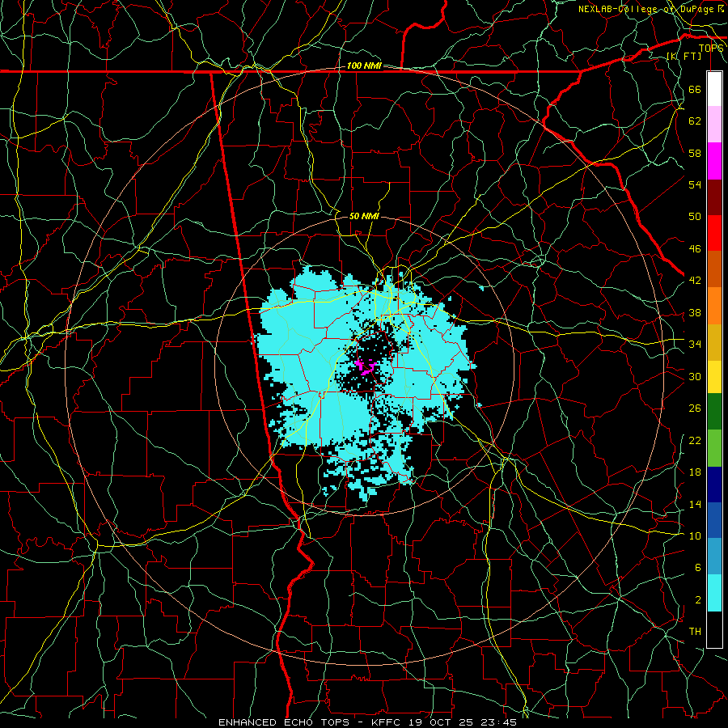Image resolution: width=728 pixels, height=728 pixels.
Task: Click the 34 legend value
Action: (x=695, y=345)
